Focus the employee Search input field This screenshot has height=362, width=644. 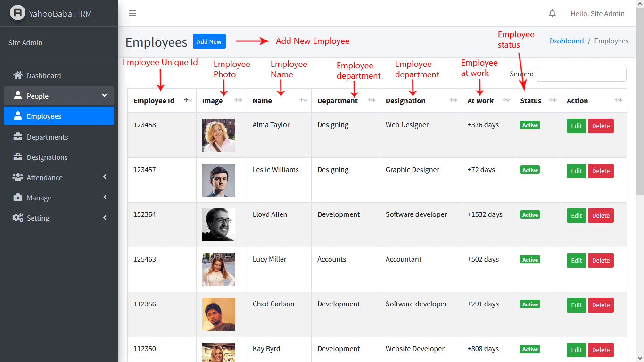coord(581,74)
